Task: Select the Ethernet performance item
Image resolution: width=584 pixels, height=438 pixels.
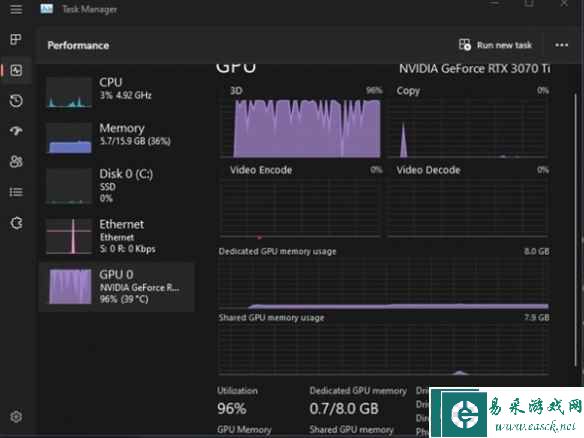Action: coord(117,236)
